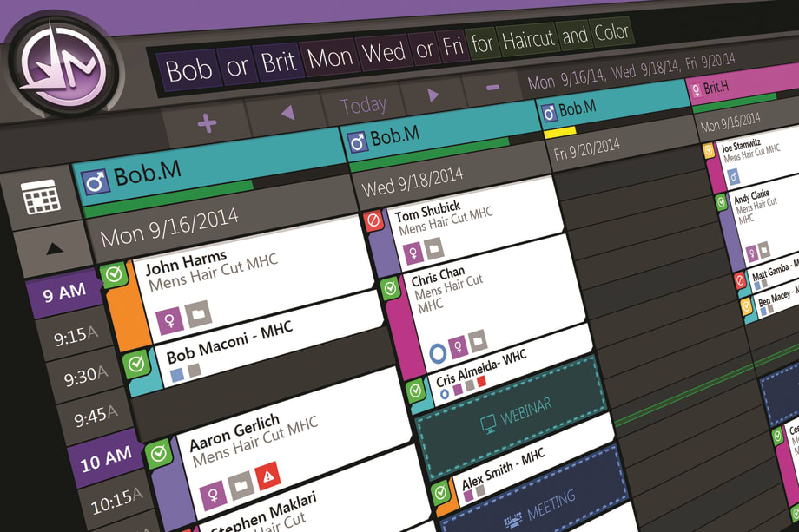
Task: Toggle Alex Smith green check status
Action: 440,492
